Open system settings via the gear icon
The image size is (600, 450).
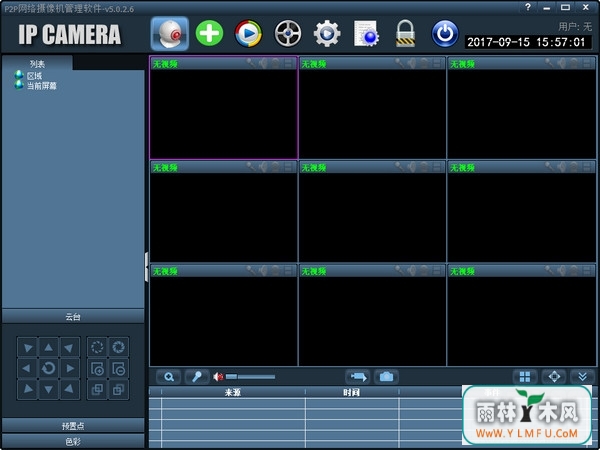(327, 34)
